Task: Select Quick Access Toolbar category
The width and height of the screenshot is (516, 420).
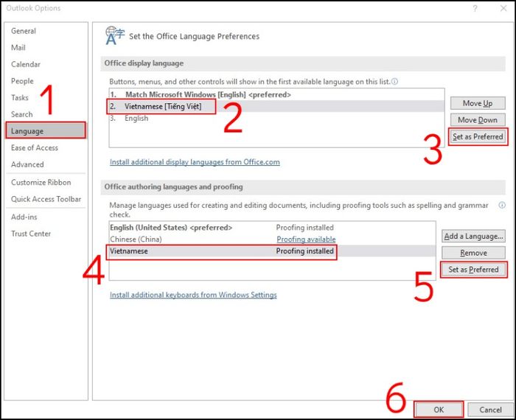Action: [46, 199]
